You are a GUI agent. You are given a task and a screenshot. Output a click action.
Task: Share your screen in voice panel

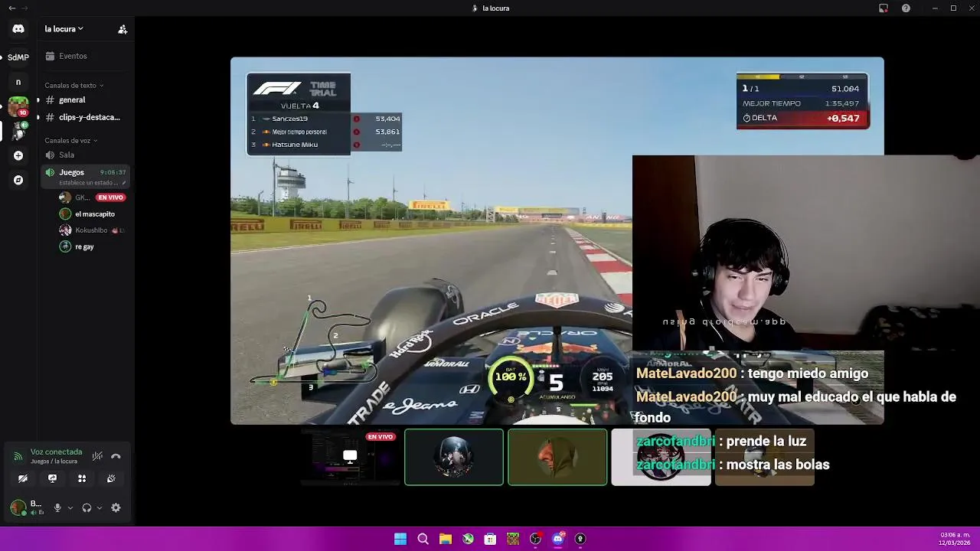pyautogui.click(x=52, y=478)
